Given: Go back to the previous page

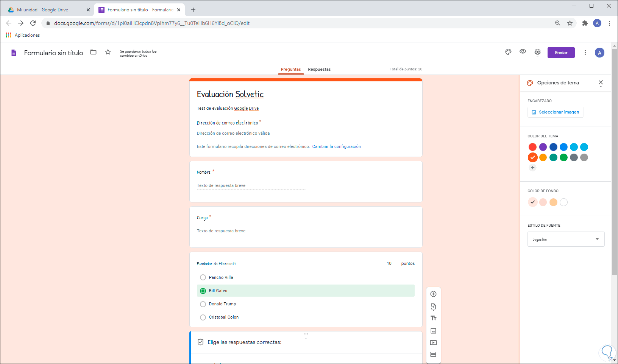Looking at the screenshot, I should (x=9, y=23).
